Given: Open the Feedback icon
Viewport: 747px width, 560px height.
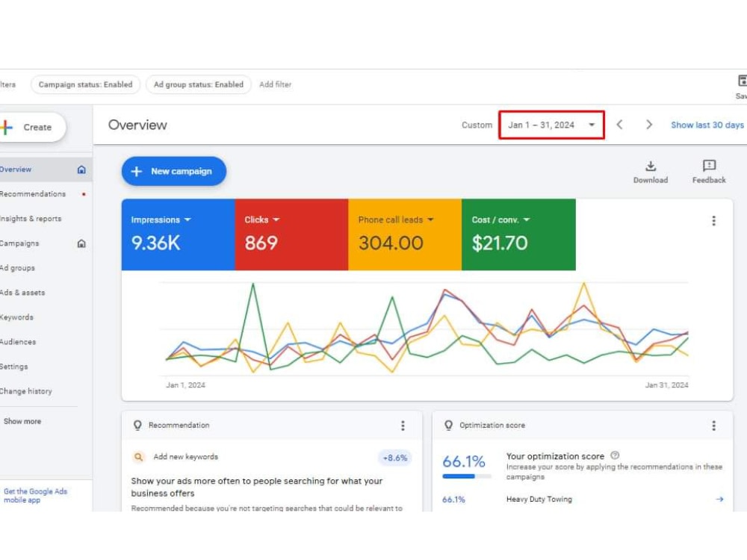Looking at the screenshot, I should click(x=709, y=172).
